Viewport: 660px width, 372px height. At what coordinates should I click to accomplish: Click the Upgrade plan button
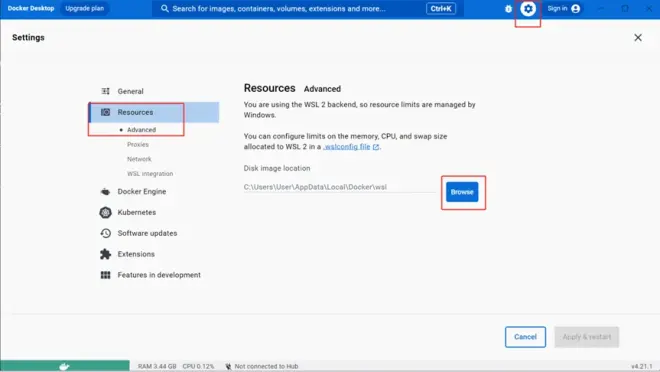tap(85, 8)
